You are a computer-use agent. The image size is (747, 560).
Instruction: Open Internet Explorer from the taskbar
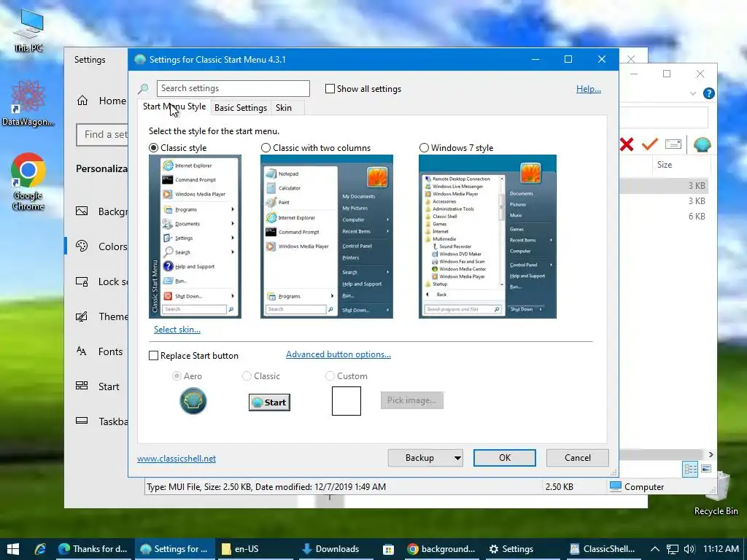coord(40,549)
